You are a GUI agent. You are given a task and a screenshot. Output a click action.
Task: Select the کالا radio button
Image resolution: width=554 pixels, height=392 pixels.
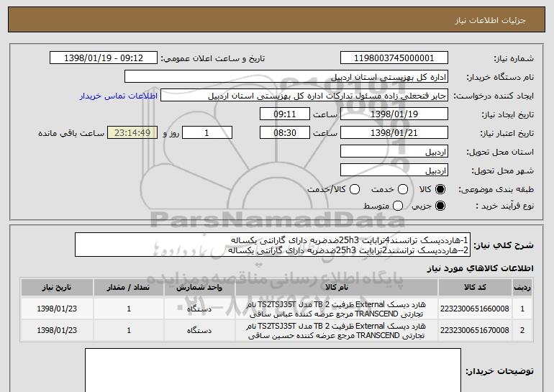click(x=440, y=189)
